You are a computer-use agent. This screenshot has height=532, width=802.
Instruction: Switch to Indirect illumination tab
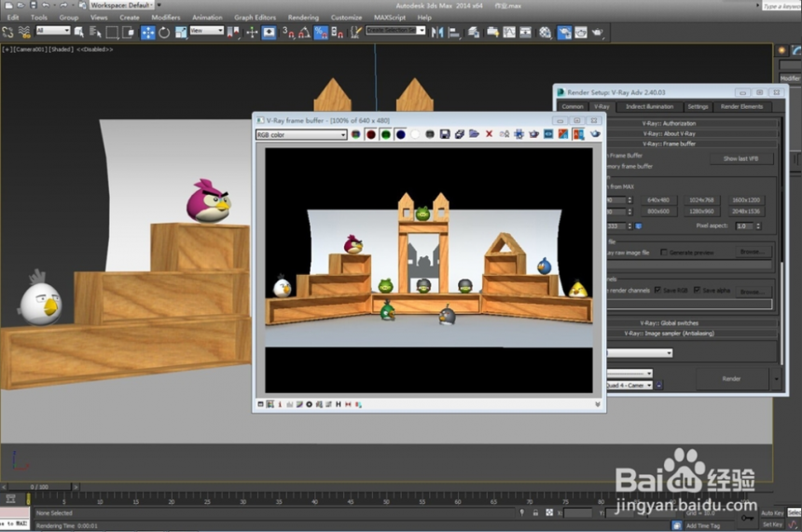649,106
